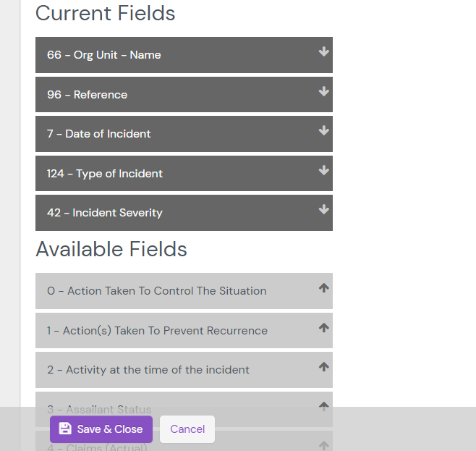Click the Save & Close button
Viewport: 476px width, 451px height.
(101, 429)
